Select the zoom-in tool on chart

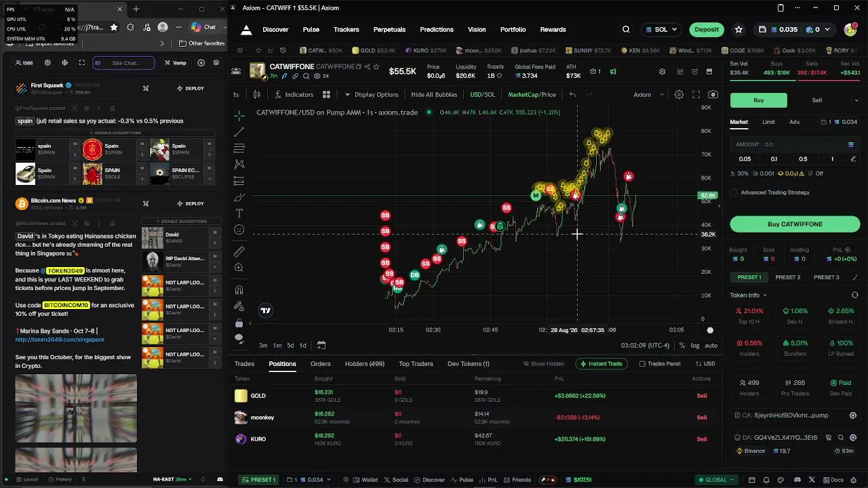[x=239, y=268]
